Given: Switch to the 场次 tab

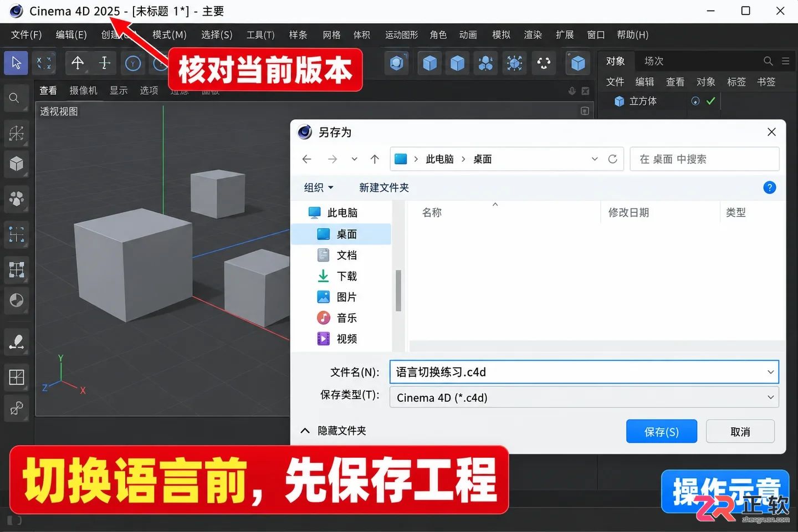Looking at the screenshot, I should 654,61.
